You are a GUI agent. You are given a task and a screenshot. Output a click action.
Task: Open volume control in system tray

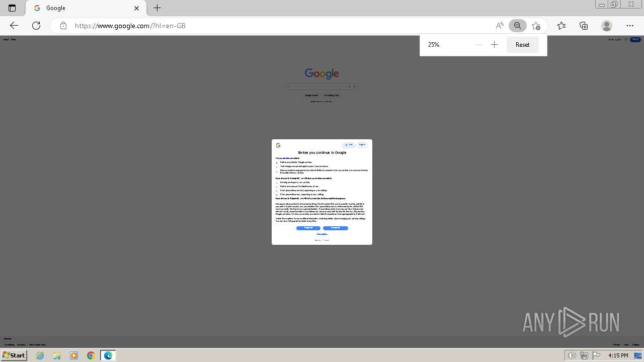pos(572,355)
